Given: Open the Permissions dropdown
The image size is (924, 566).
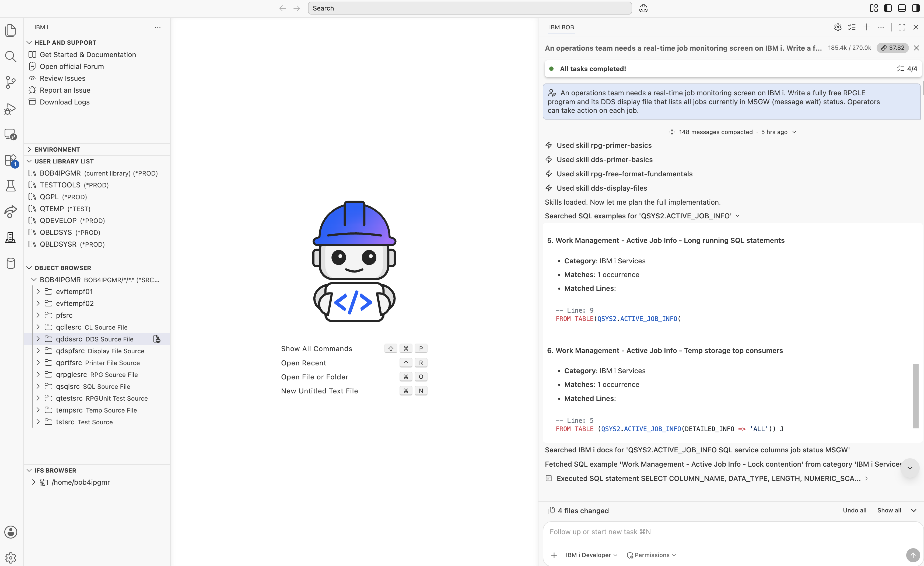Looking at the screenshot, I should coord(651,555).
